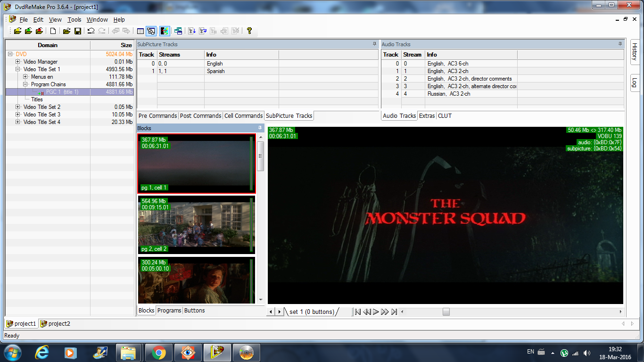Screen dimensions: 644x362
Task: Click the folder icon with green dot
Action: click(28, 31)
